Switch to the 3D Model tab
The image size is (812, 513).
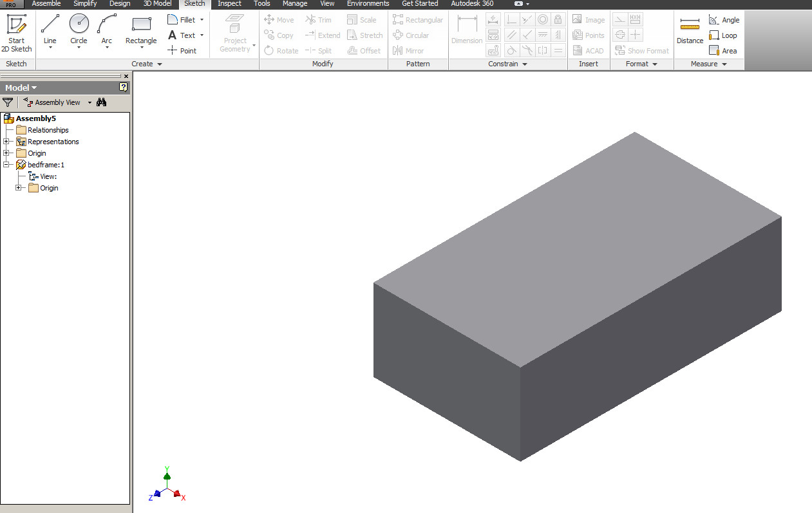tap(157, 4)
